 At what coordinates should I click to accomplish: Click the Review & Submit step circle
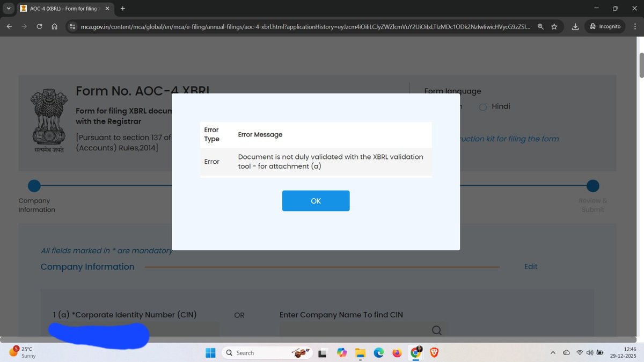coord(593,186)
